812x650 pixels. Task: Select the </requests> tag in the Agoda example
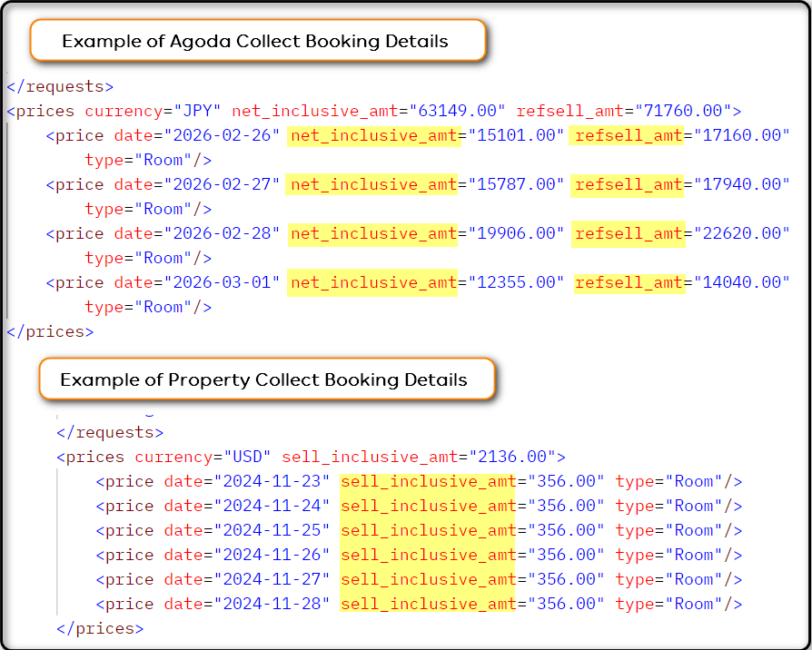point(60,86)
